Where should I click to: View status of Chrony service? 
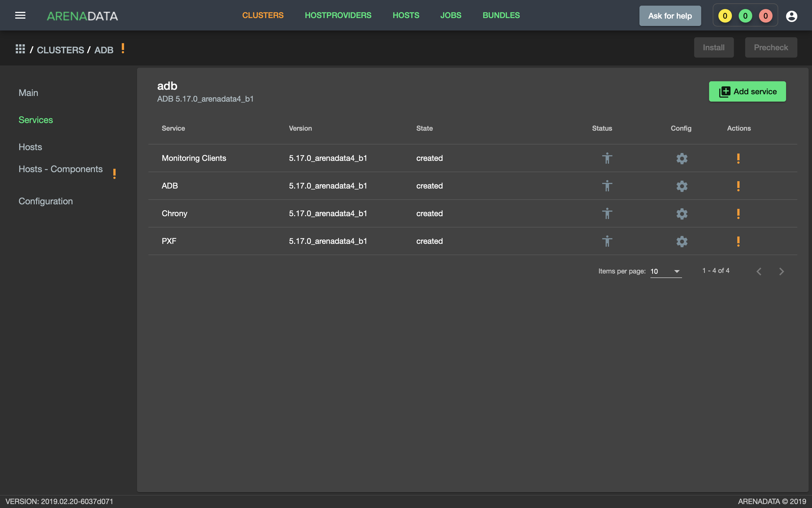coord(607,213)
